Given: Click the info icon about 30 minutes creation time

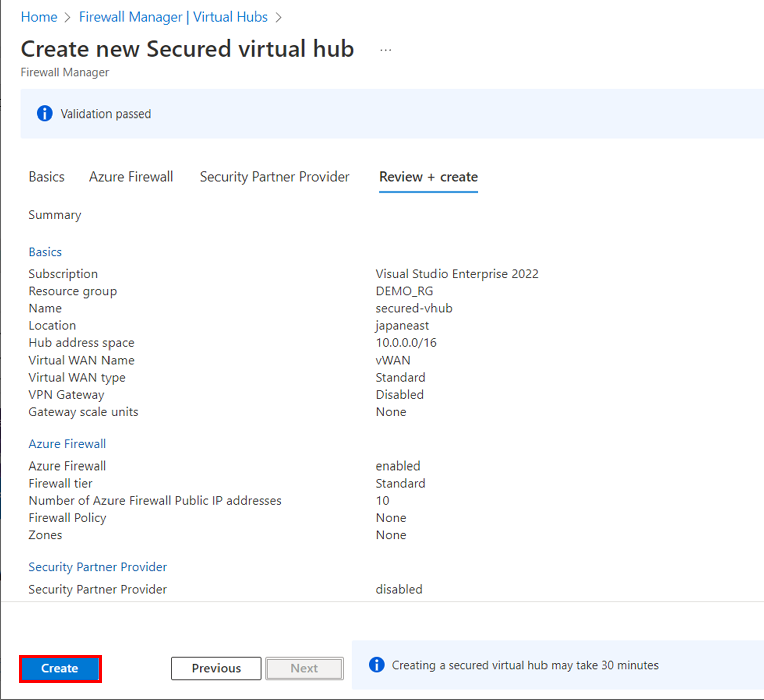Looking at the screenshot, I should [x=376, y=665].
